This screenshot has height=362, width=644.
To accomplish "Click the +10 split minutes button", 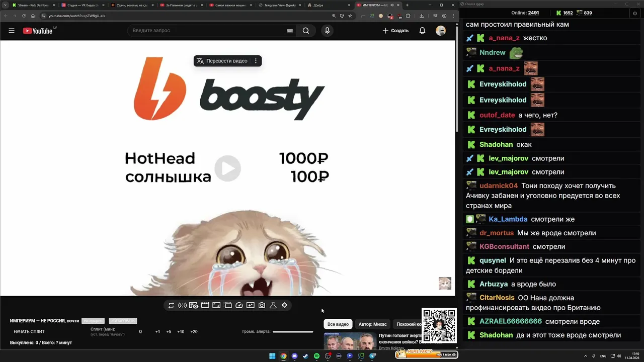I will (181, 332).
